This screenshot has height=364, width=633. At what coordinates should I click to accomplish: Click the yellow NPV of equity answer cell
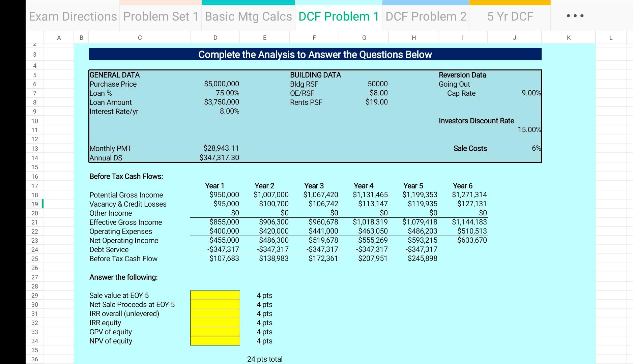(215, 341)
